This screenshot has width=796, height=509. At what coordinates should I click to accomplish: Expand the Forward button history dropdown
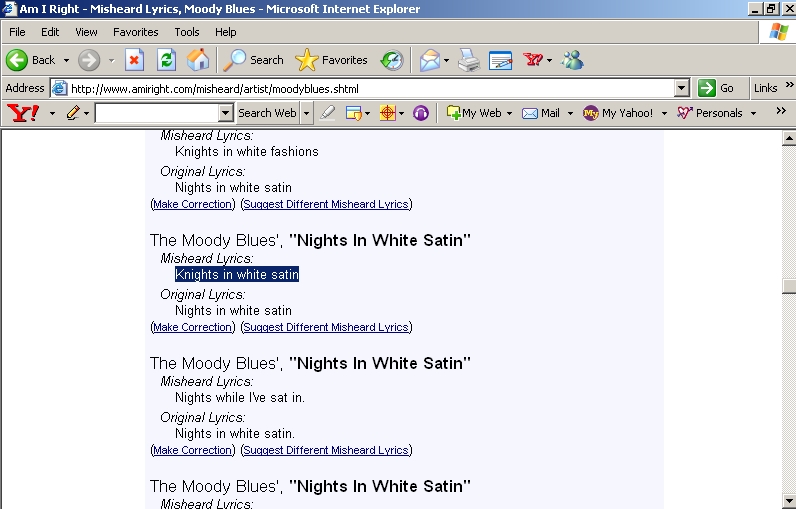point(112,60)
